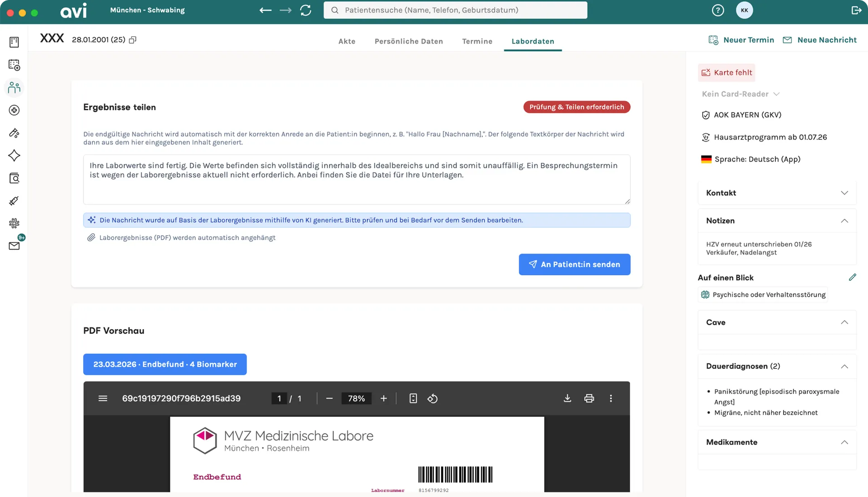Click the fit to page icon in PDF toolbar
The height and width of the screenshot is (497, 868).
pos(413,398)
